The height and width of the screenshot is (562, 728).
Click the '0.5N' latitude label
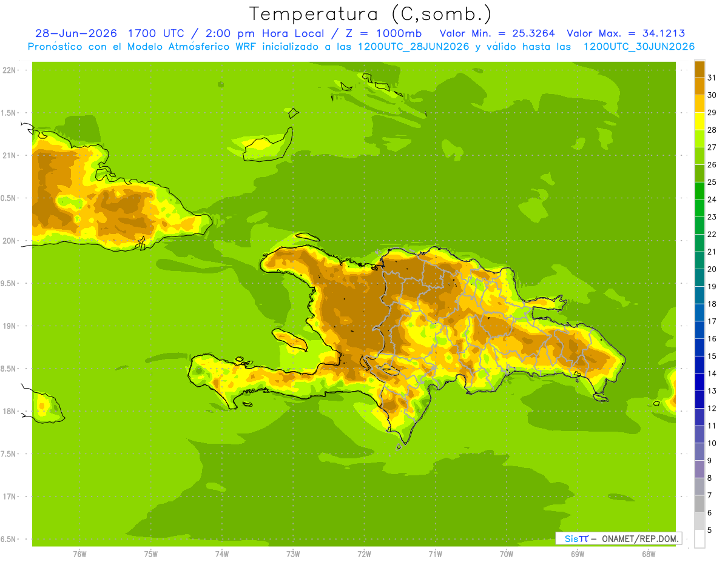tap(8, 198)
